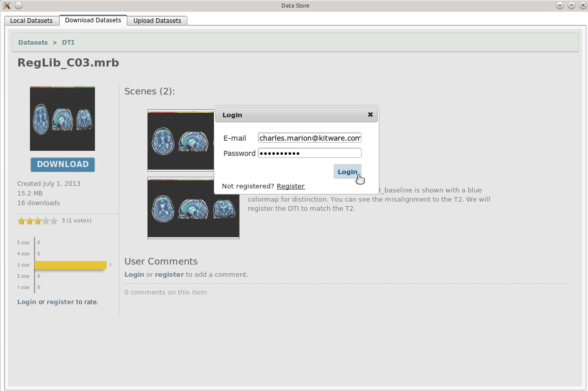Screen dimensions: 588x391
Task: Open the first scene thumbnail
Action: tap(180, 140)
